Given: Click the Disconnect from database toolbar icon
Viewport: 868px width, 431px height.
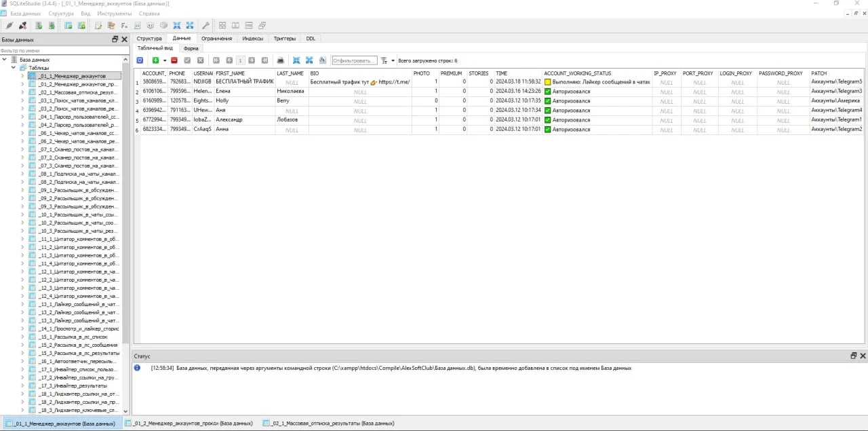Looking at the screenshot, I should click(22, 26).
